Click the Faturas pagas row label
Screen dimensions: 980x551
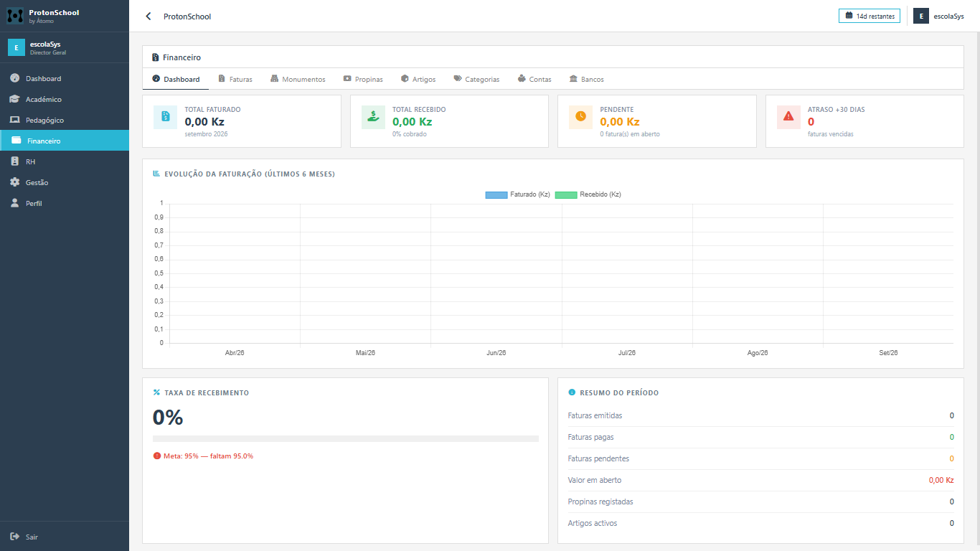pos(590,437)
